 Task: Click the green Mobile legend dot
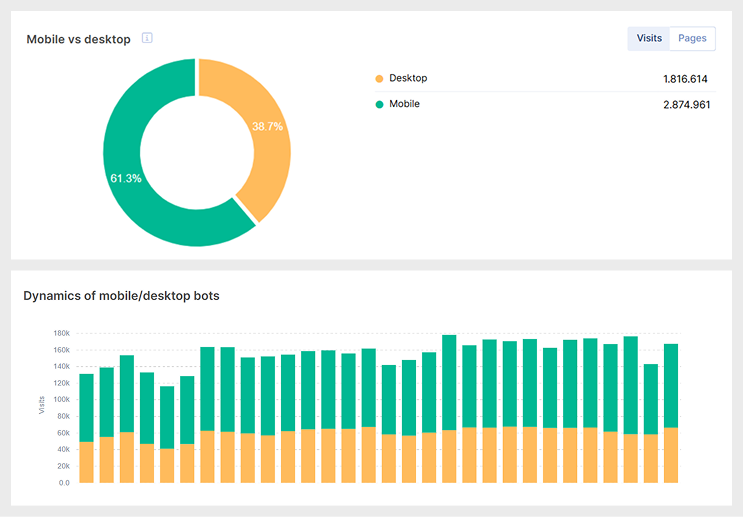pyautogui.click(x=379, y=104)
